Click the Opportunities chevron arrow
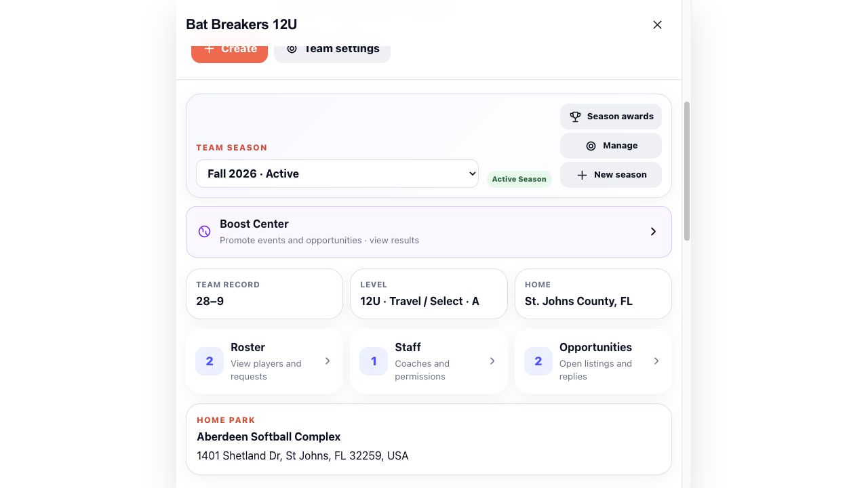The height and width of the screenshot is (488, 868). tap(656, 361)
